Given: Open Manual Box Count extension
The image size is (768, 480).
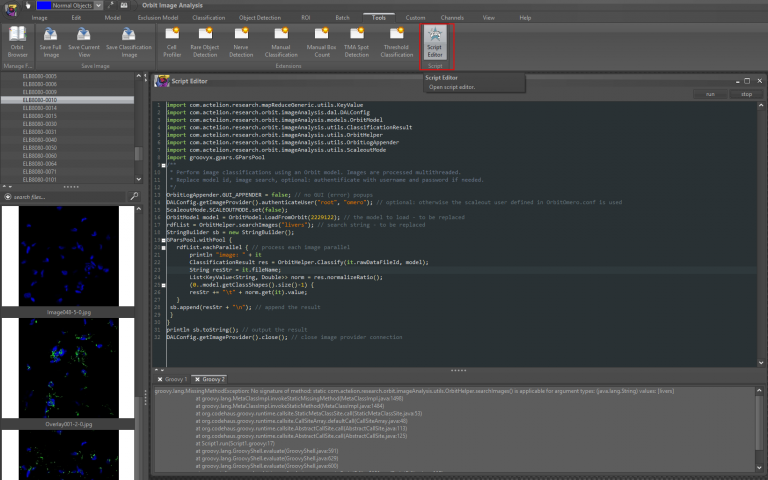Looking at the screenshot, I should [321, 42].
